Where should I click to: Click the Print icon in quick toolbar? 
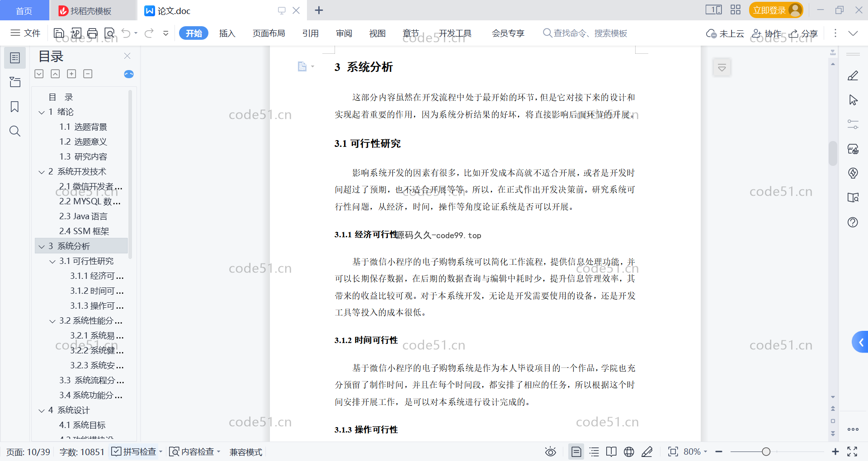pyautogui.click(x=93, y=33)
